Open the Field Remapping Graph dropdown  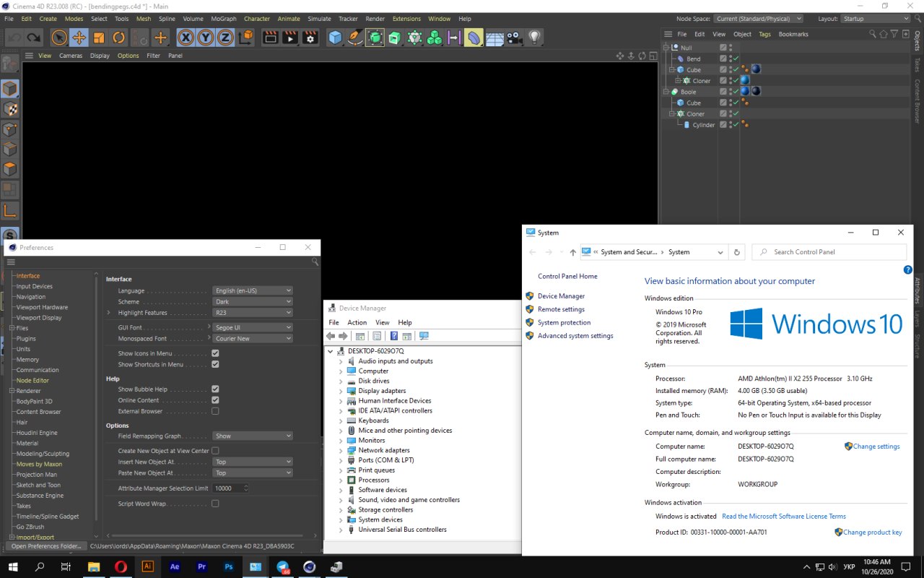pos(253,436)
